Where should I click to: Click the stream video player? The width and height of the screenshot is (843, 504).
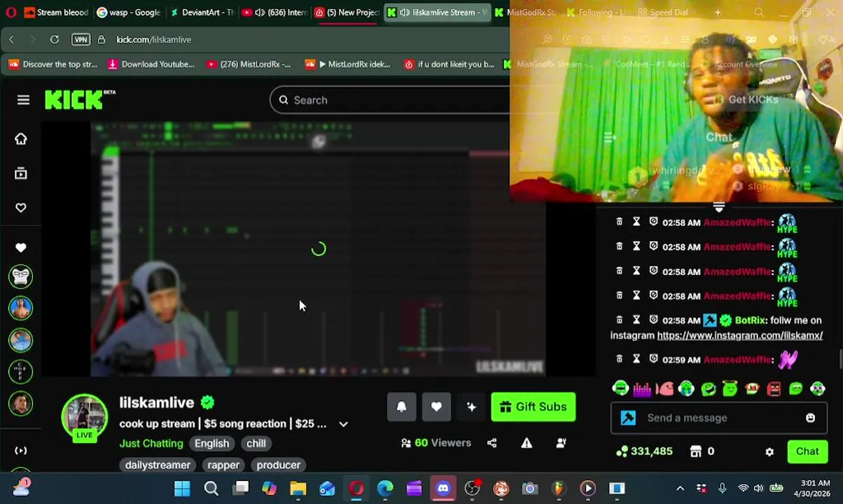coord(318,249)
